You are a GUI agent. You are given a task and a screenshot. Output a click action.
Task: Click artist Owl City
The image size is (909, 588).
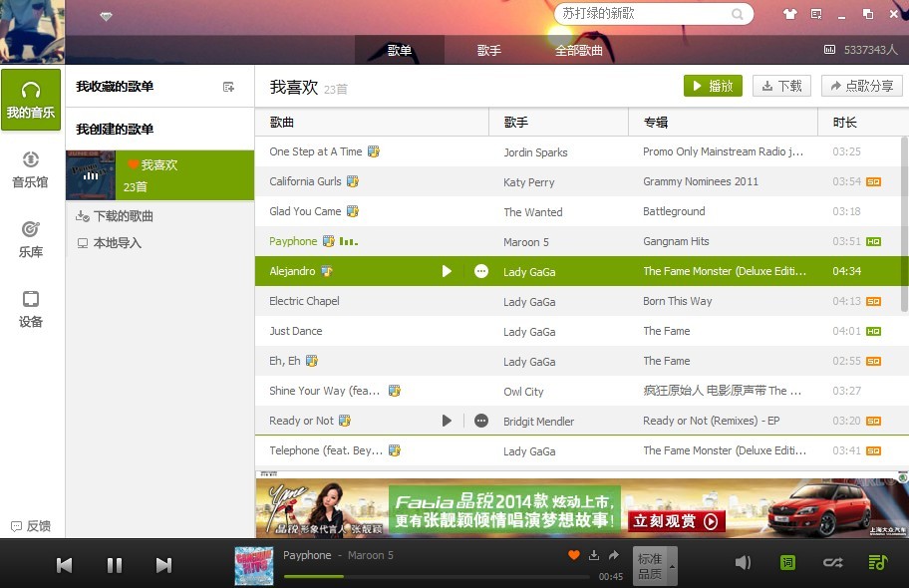(x=523, y=392)
